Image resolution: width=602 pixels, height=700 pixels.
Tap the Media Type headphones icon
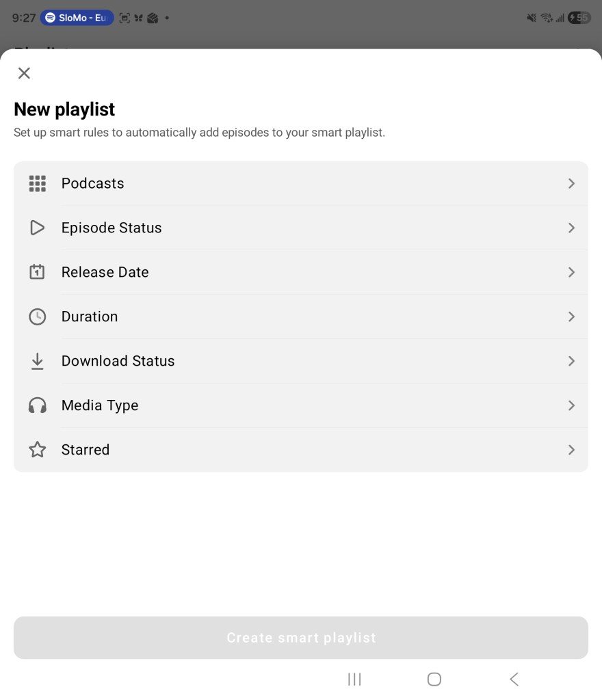pos(37,405)
